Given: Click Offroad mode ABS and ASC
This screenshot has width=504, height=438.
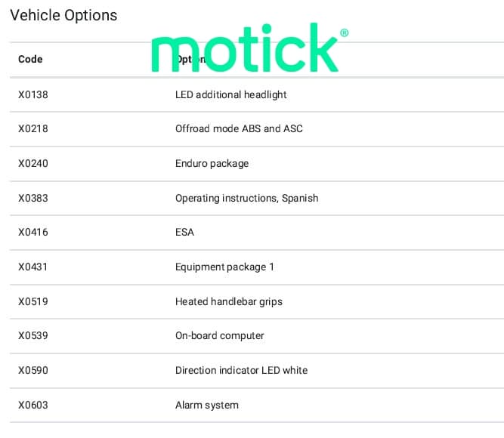Looking at the screenshot, I should tap(239, 128).
